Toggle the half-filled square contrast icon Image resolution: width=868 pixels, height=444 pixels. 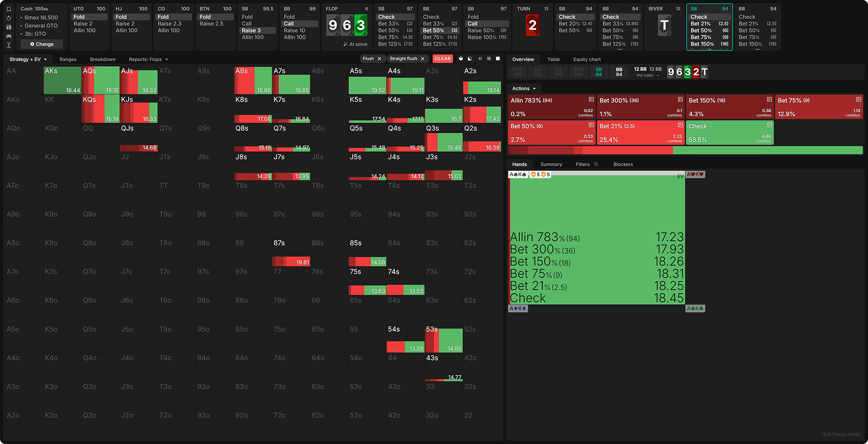[470, 59]
